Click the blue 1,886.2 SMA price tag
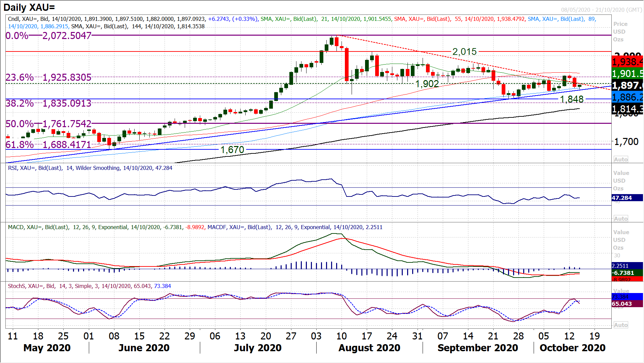 point(627,97)
